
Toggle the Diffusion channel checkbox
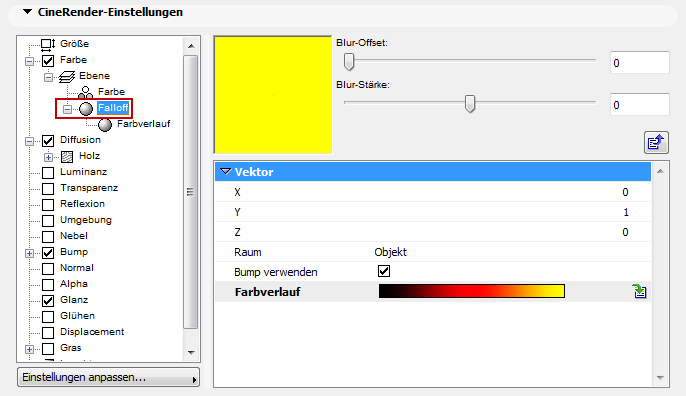point(48,140)
